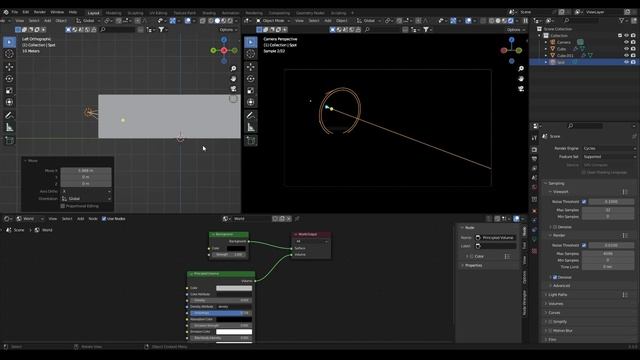Select the Annotate tool in left viewport
This screenshot has width=640, height=360.
tap(9, 116)
